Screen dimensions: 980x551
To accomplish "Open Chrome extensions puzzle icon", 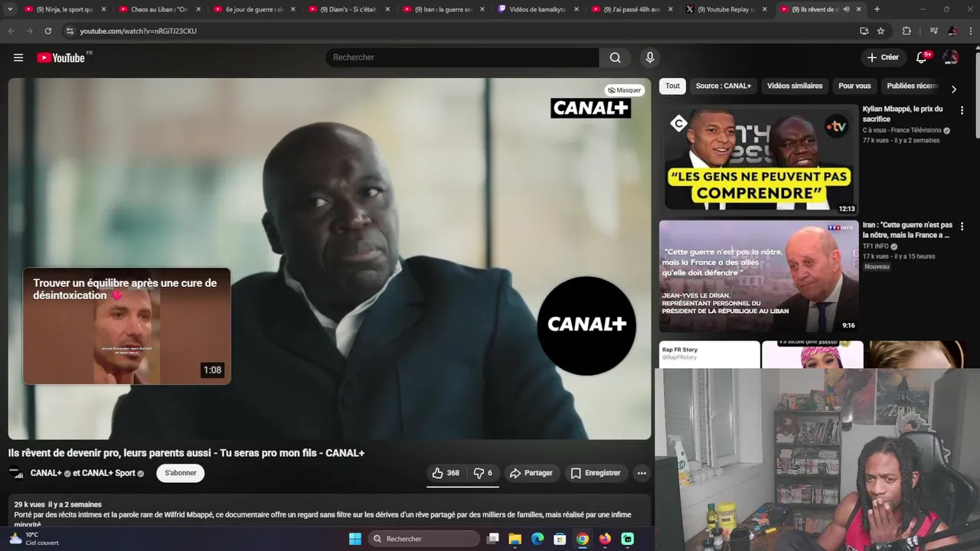I will [906, 31].
